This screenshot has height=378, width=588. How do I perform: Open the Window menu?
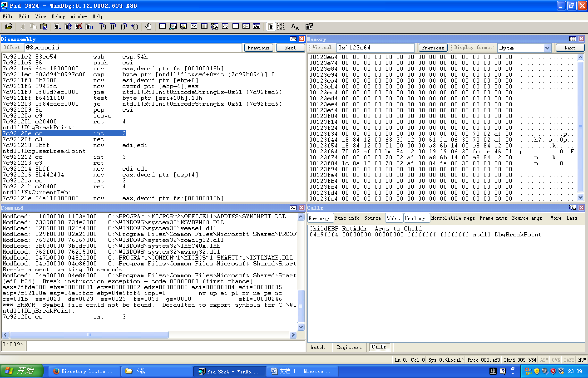(x=79, y=16)
